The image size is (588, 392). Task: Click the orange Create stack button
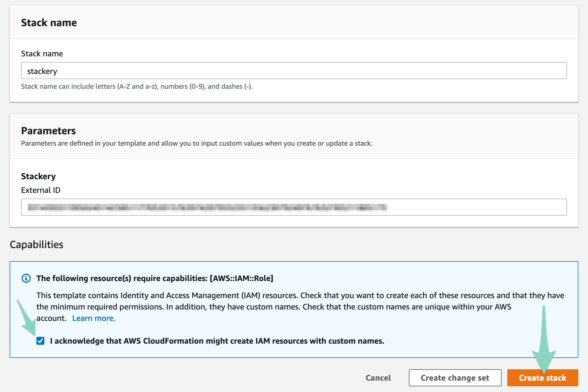542,378
